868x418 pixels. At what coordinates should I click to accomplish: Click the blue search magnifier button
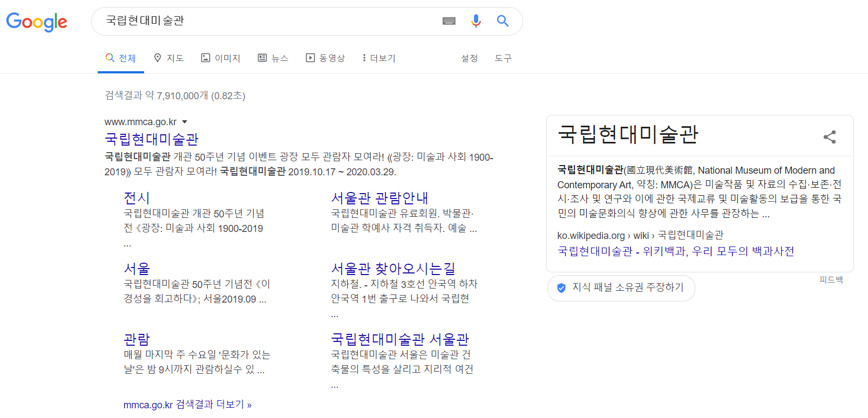tap(503, 21)
